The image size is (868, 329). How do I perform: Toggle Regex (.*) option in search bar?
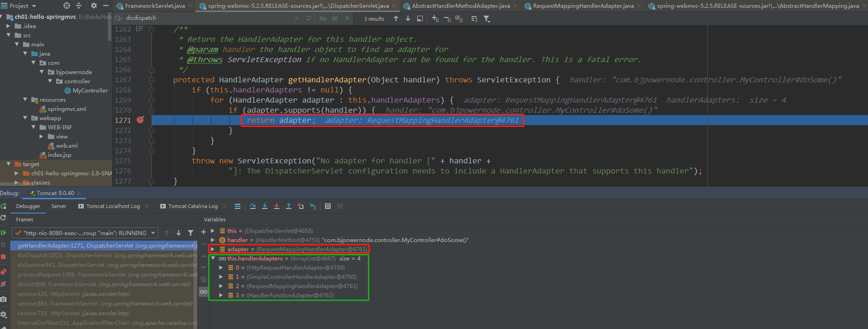coord(346,18)
